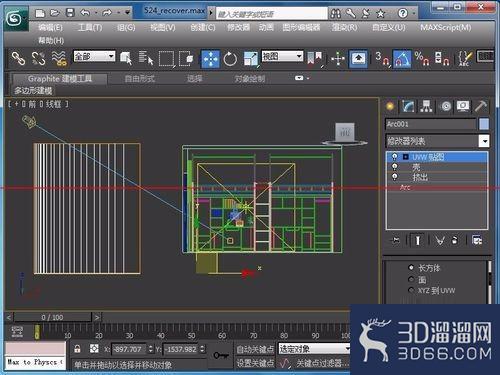
Task: Open the Create command panel tab
Action: (x=390, y=107)
